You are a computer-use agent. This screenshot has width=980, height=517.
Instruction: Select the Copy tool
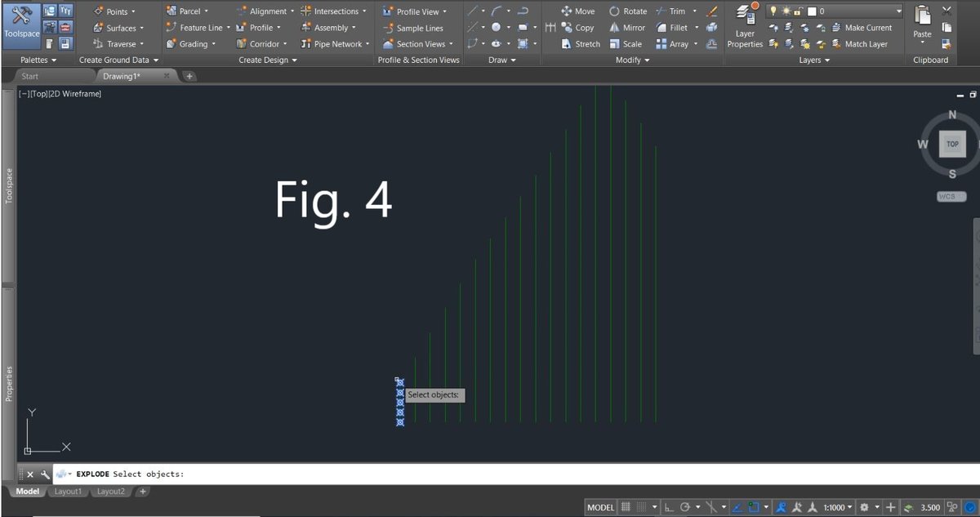tap(577, 28)
